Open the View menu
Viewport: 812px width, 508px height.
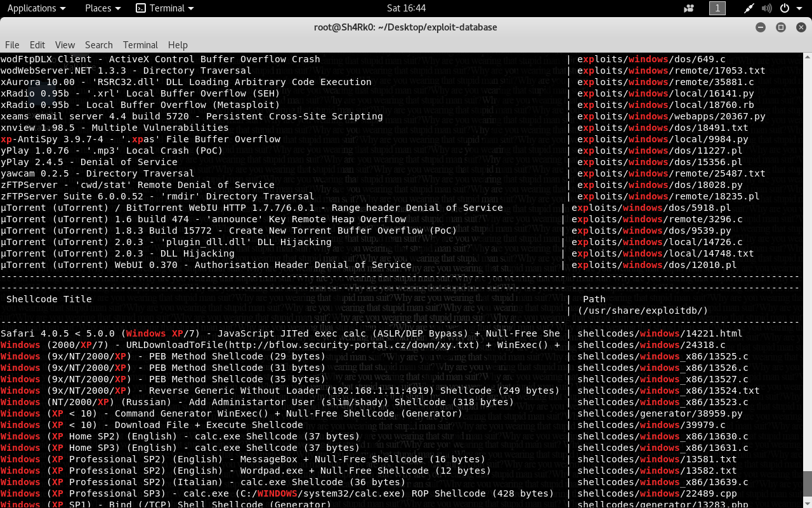pyautogui.click(x=64, y=45)
